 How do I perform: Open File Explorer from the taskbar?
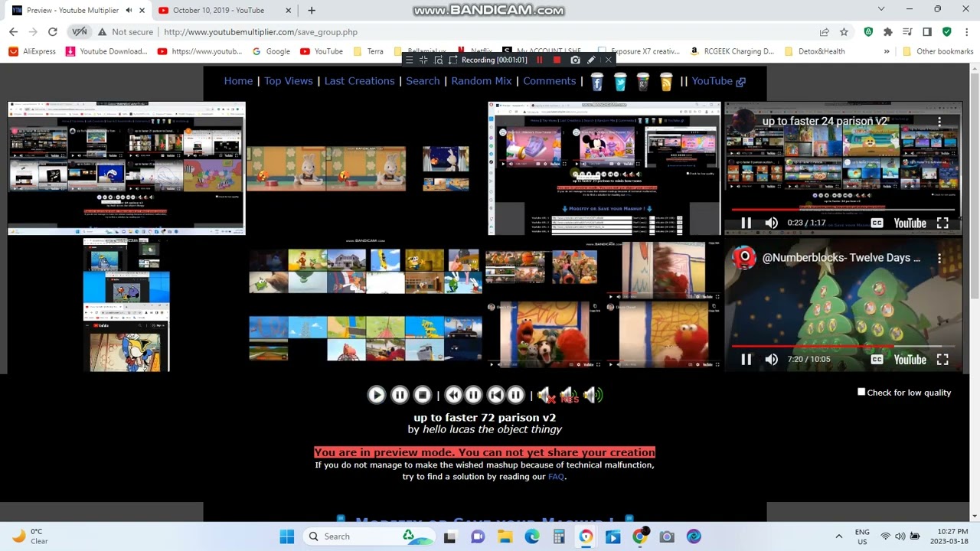tap(505, 536)
